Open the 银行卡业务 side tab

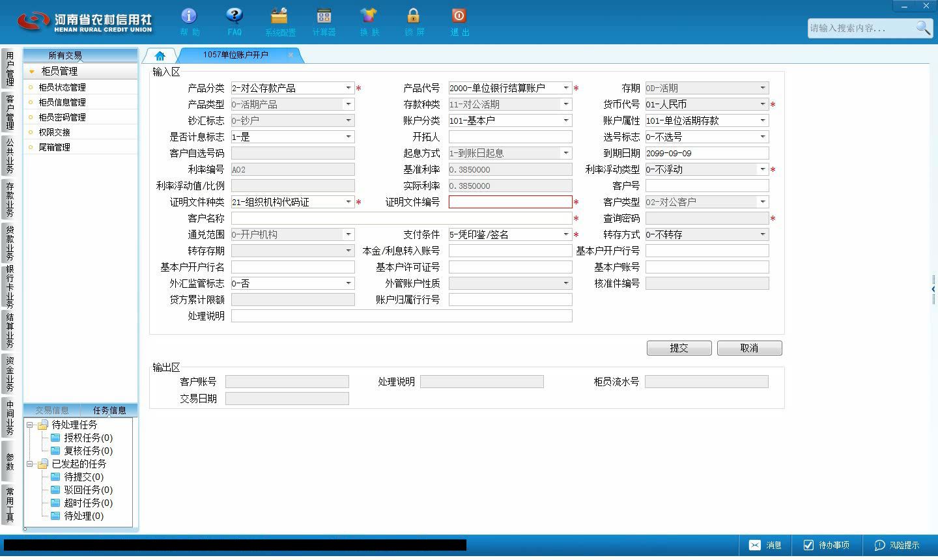coord(10,287)
